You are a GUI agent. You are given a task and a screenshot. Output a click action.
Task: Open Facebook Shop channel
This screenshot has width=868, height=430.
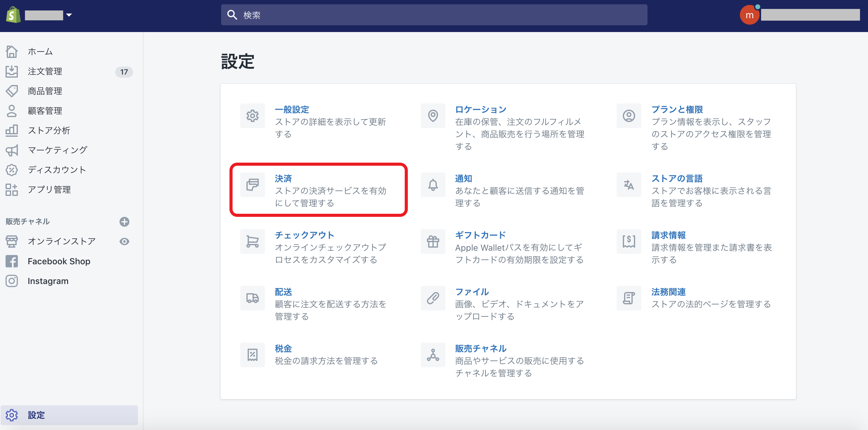coord(59,261)
